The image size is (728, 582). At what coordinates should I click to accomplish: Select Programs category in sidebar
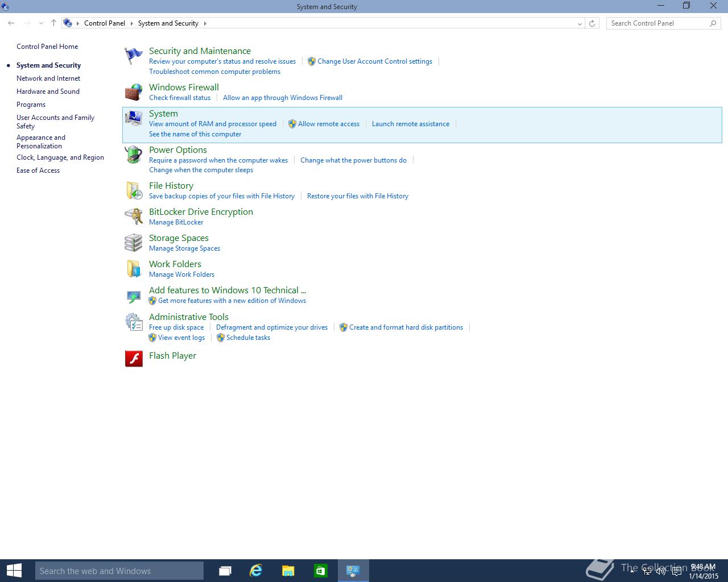[x=31, y=105]
